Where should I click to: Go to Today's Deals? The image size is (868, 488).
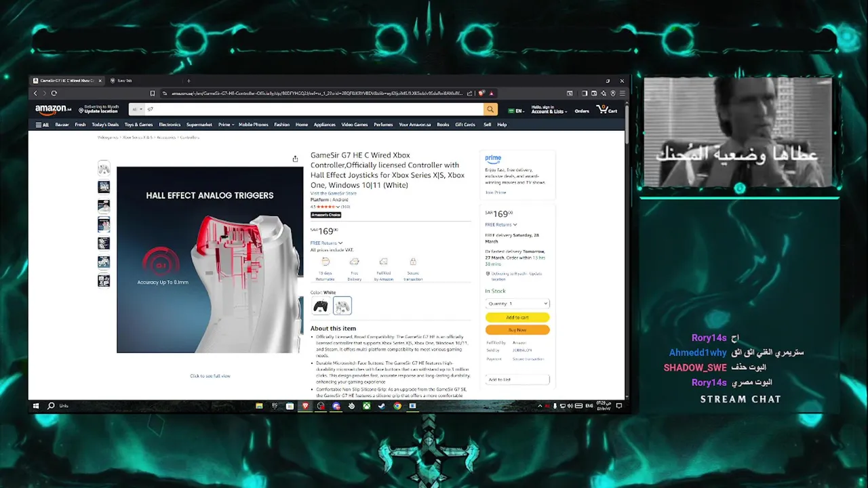pos(105,125)
